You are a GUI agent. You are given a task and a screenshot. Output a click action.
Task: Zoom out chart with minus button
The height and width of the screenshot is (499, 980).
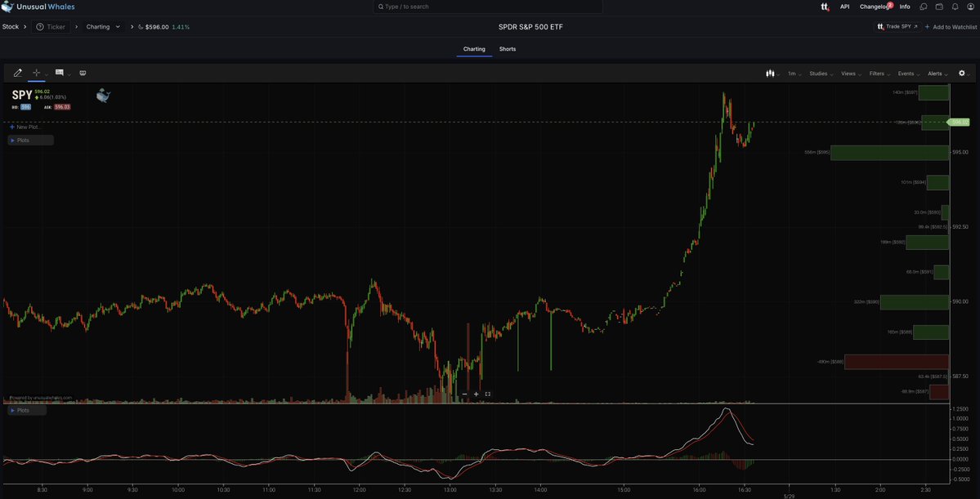(x=464, y=394)
